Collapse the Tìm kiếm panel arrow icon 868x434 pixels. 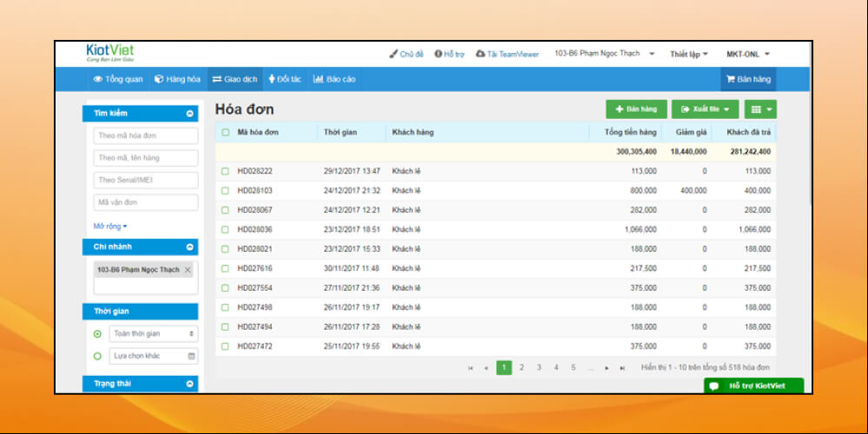click(190, 114)
